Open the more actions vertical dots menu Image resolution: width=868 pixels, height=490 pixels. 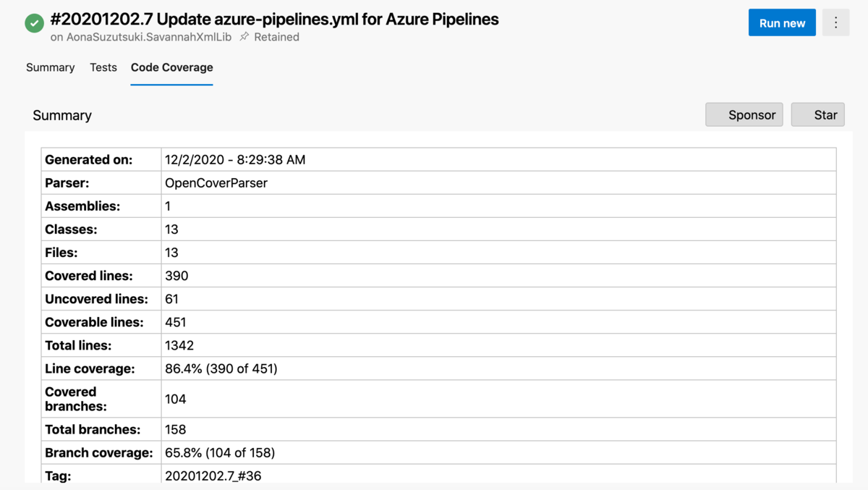836,23
